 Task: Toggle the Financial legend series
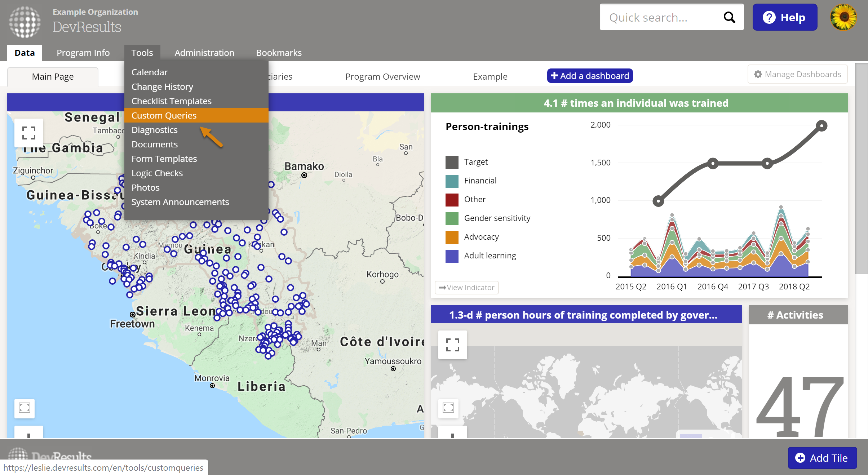(x=480, y=181)
